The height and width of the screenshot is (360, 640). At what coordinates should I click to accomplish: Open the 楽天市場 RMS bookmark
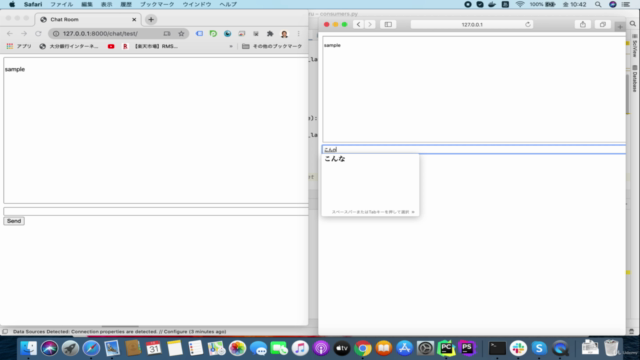tap(150, 46)
